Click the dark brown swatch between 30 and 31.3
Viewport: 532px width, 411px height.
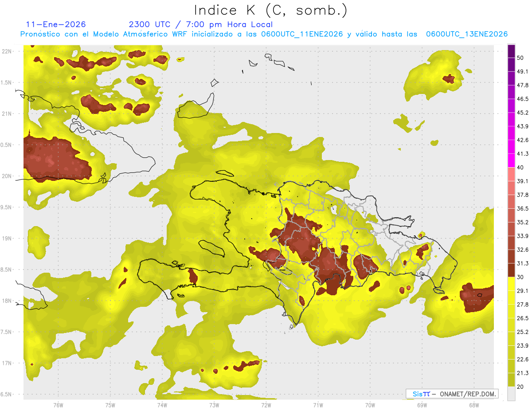point(512,270)
